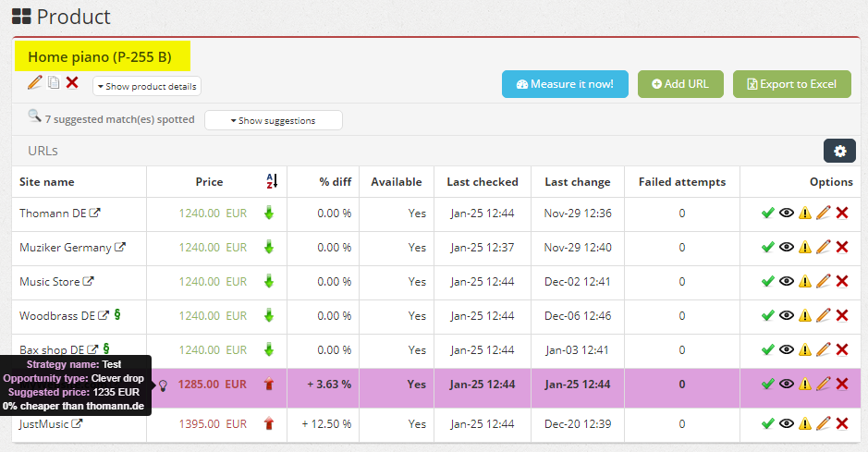Expand Show suggestions dropdown
This screenshot has width=868, height=452.
coord(274,120)
